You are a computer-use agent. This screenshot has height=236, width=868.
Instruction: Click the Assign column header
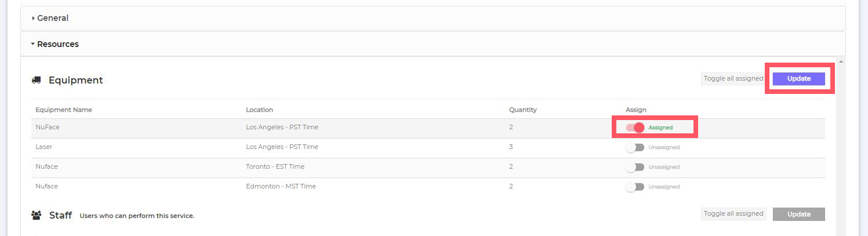click(x=635, y=110)
